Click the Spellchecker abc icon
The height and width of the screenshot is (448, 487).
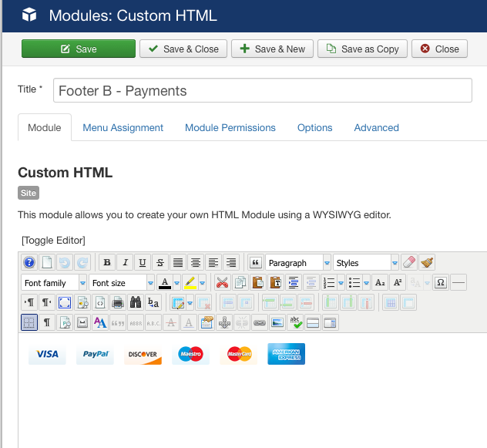coord(295,322)
